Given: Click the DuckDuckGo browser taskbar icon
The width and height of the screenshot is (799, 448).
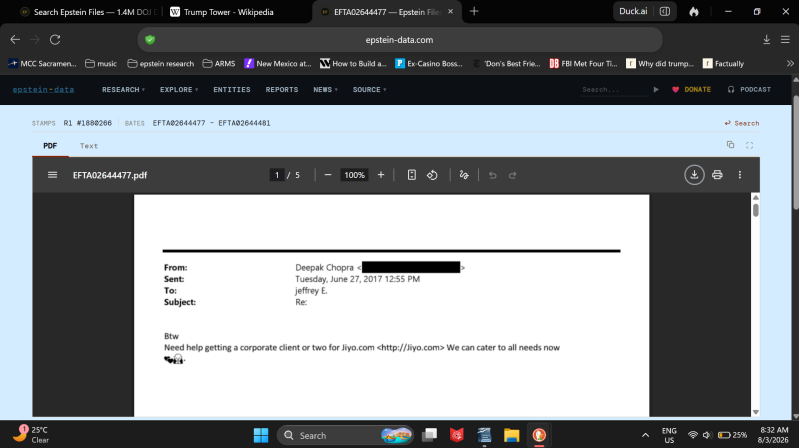Looking at the screenshot, I should [x=539, y=435].
